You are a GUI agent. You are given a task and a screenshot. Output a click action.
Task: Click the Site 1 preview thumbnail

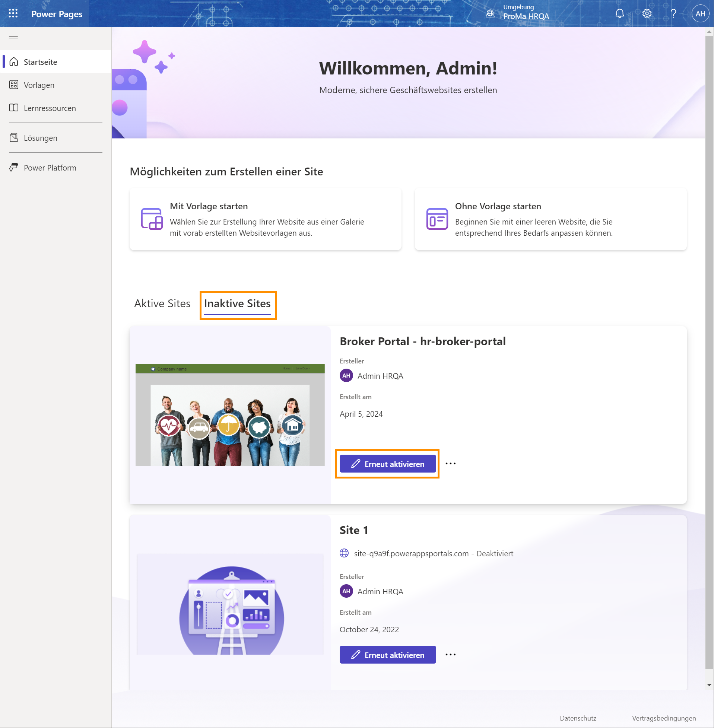(x=230, y=604)
